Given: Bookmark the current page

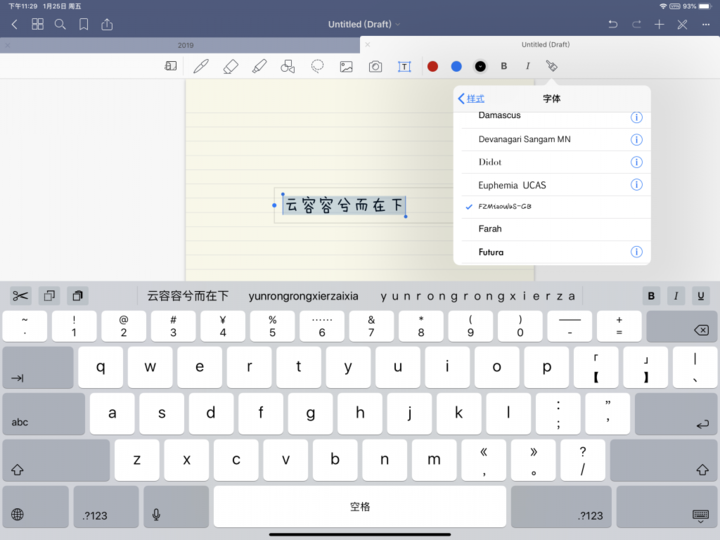Looking at the screenshot, I should click(x=84, y=24).
